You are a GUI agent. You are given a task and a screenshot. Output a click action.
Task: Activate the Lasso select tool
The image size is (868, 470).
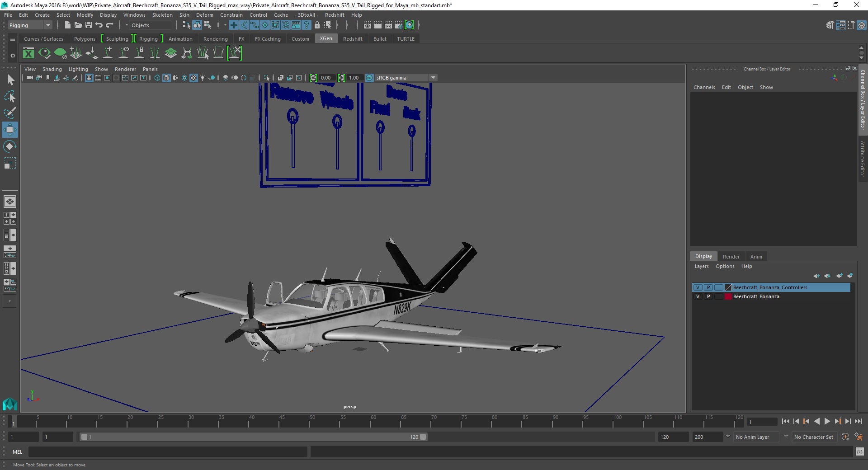9,96
